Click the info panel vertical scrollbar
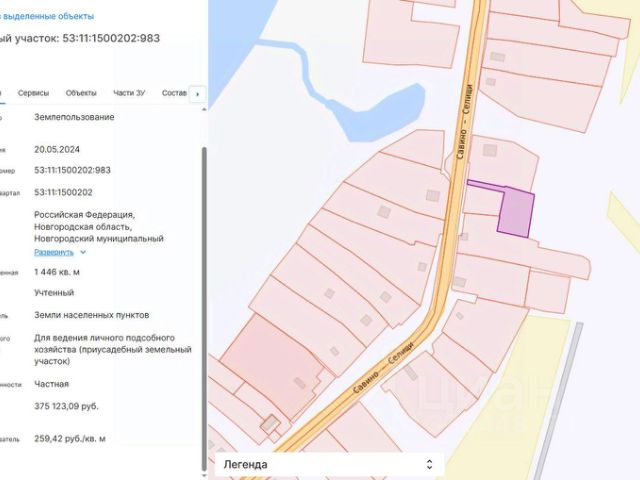The width and height of the screenshot is (640, 480). [204, 308]
